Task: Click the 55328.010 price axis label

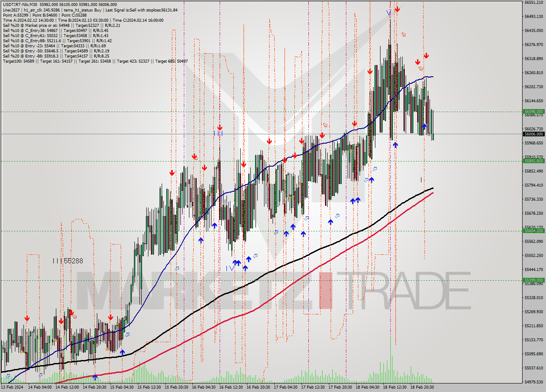Action: 534,297
